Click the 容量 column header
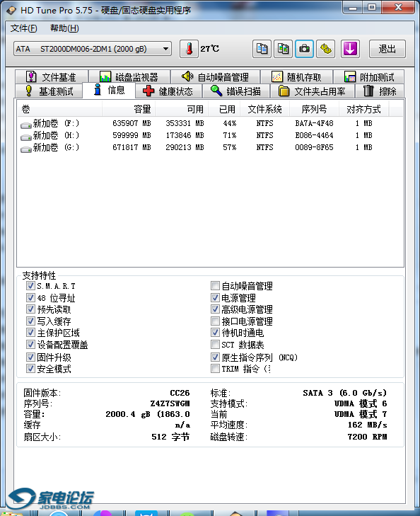420x516 pixels. click(x=129, y=109)
